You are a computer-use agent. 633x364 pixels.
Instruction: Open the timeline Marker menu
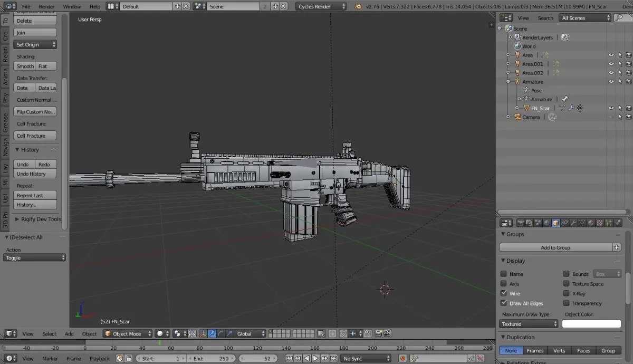pyautogui.click(x=50, y=358)
